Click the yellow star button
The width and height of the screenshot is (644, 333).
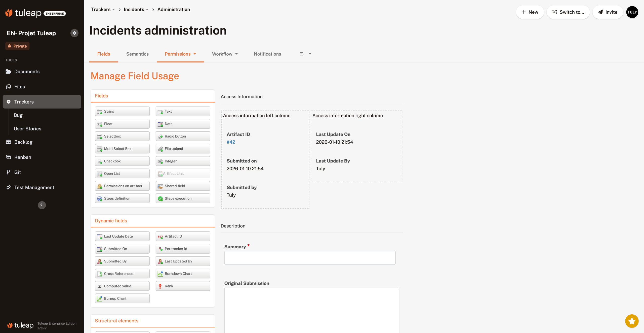point(632,321)
